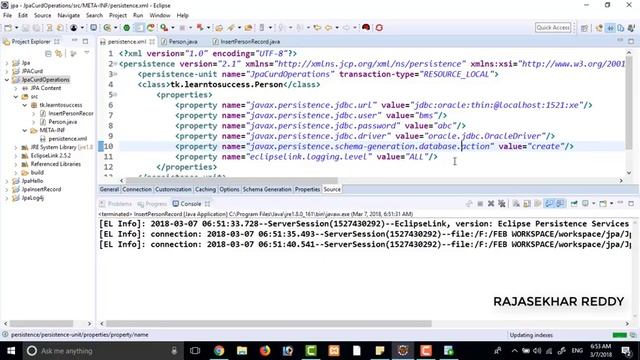Click the Scroll Lock icon in Console toolbar
The height and width of the screenshot is (360, 640).
point(527,203)
